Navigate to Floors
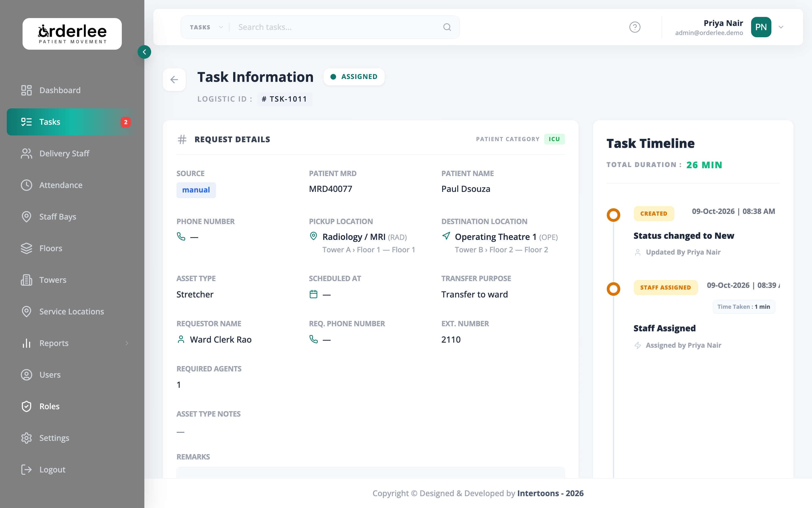This screenshot has width=812, height=508. (72, 248)
